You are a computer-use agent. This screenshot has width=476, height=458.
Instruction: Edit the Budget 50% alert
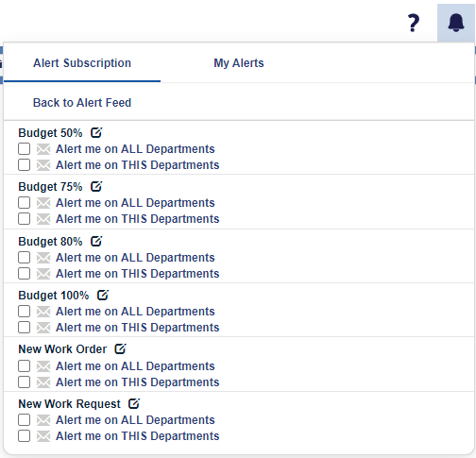coord(96,132)
